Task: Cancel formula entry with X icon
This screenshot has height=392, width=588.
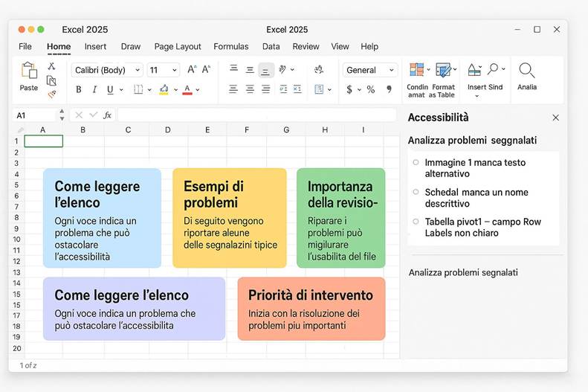Action: (79, 115)
